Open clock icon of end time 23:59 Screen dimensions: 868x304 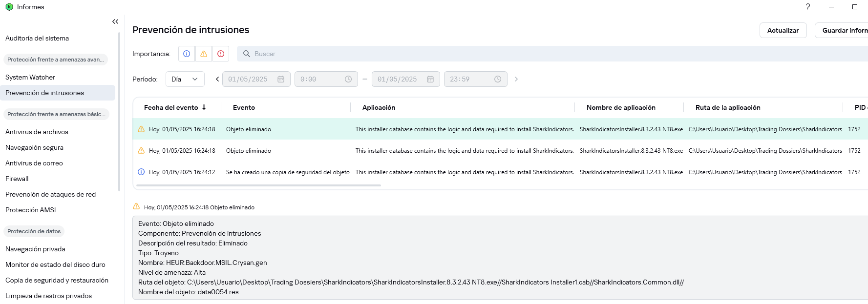coord(498,79)
